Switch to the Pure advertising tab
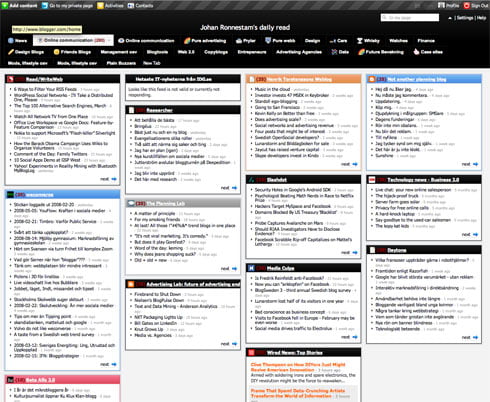This screenshot has height=402, width=490. 205,41
